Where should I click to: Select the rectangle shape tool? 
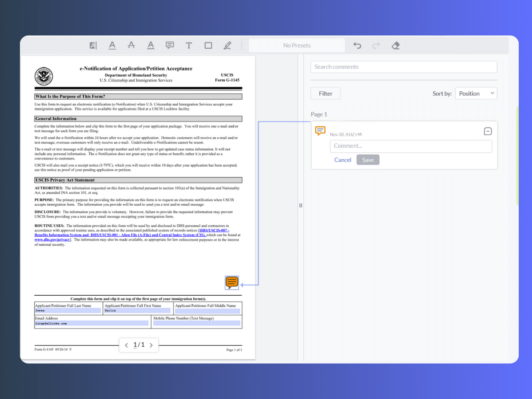click(208, 45)
